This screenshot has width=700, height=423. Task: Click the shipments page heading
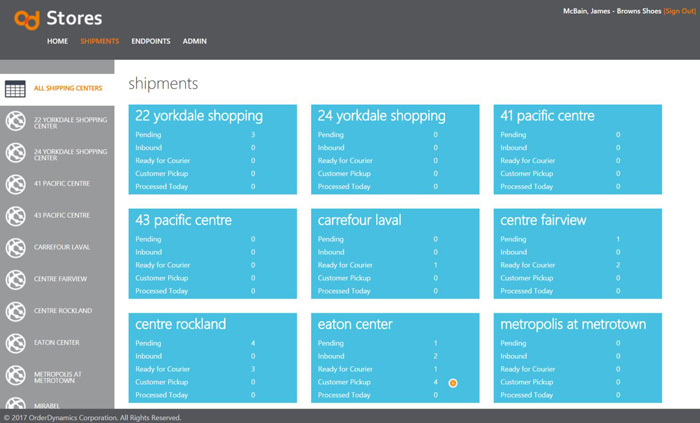pyautogui.click(x=163, y=84)
